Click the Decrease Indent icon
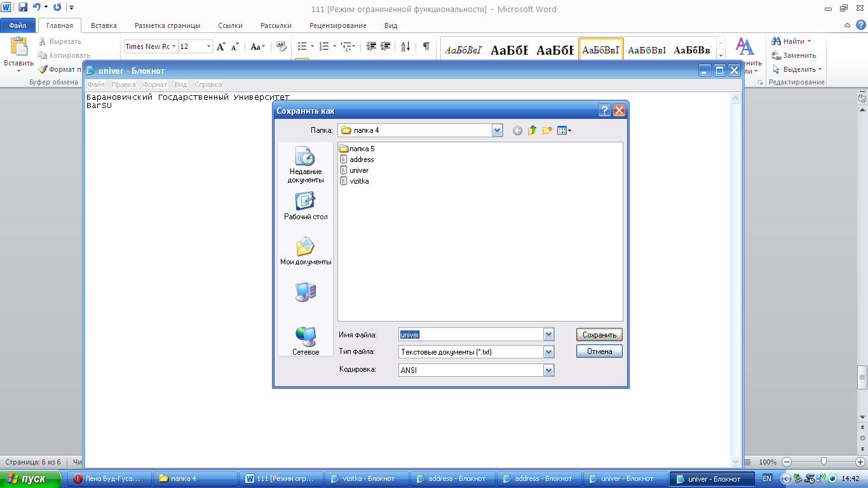The height and width of the screenshot is (488, 868). click(x=370, y=46)
